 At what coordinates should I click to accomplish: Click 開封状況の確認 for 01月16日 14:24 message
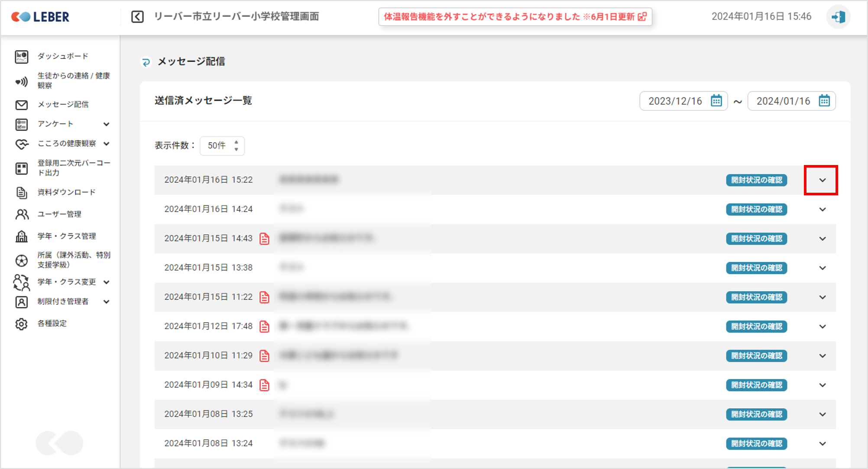(756, 210)
